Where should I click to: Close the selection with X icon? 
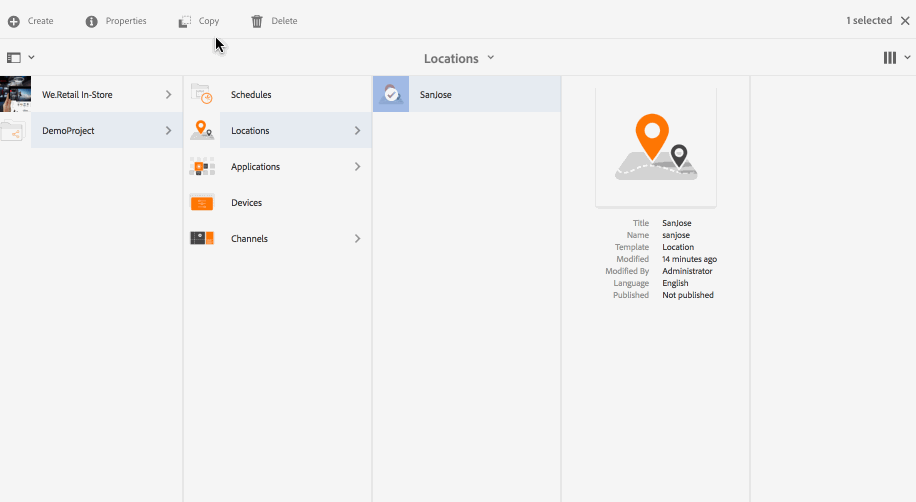(x=905, y=21)
